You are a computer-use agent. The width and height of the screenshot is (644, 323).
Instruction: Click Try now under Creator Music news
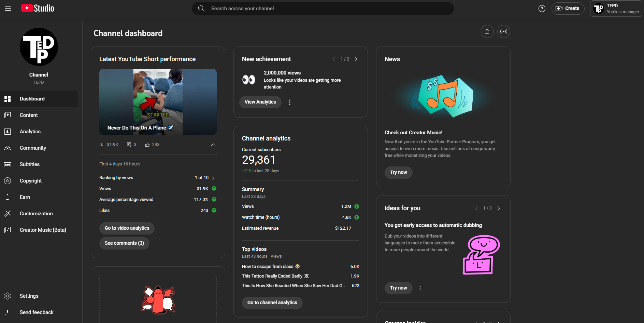[399, 173]
